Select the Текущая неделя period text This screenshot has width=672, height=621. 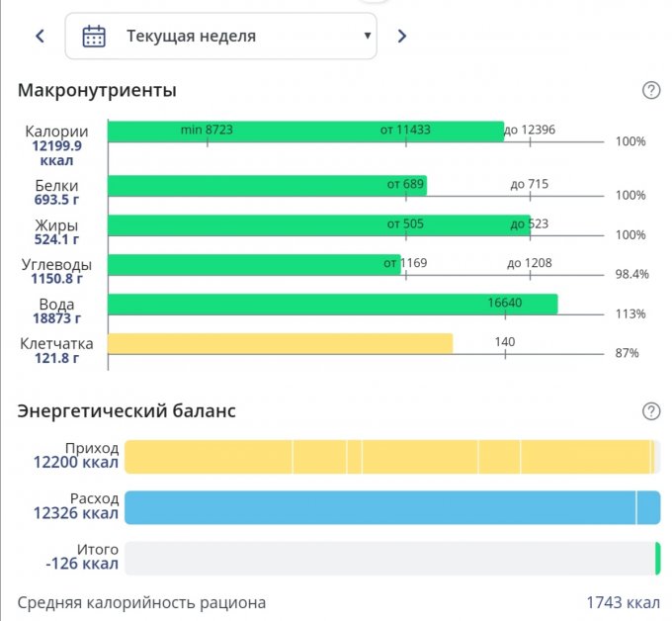click(191, 37)
